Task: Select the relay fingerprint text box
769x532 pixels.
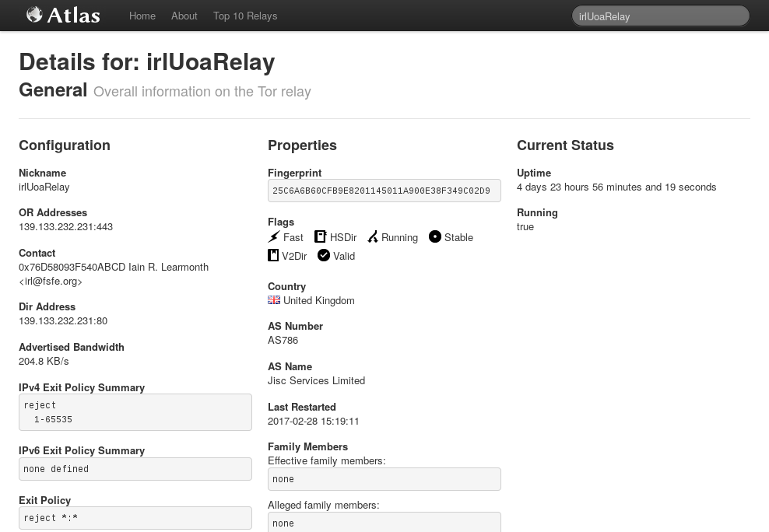Action: (x=384, y=191)
